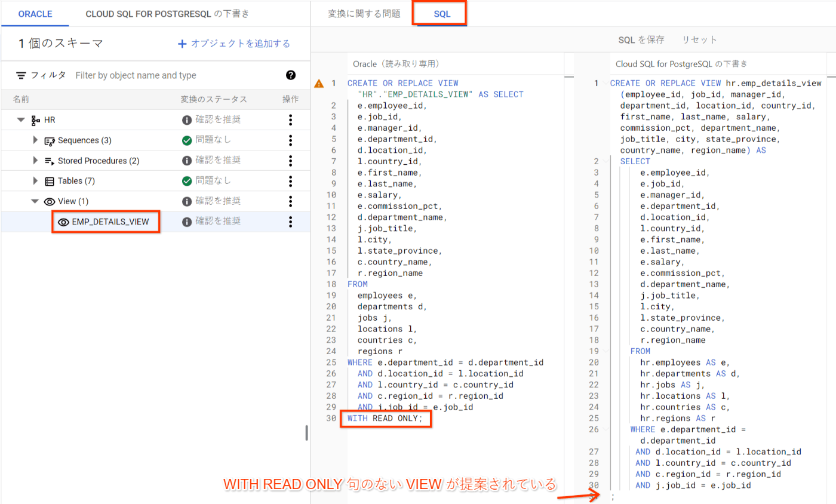Click the フィルタ label button
The image size is (836, 504).
(41, 75)
